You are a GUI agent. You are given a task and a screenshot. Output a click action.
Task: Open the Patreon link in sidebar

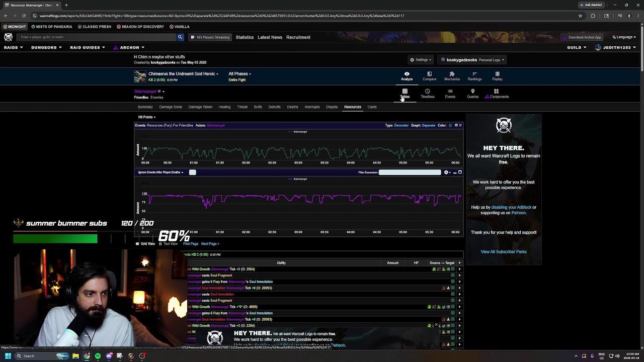(x=518, y=213)
